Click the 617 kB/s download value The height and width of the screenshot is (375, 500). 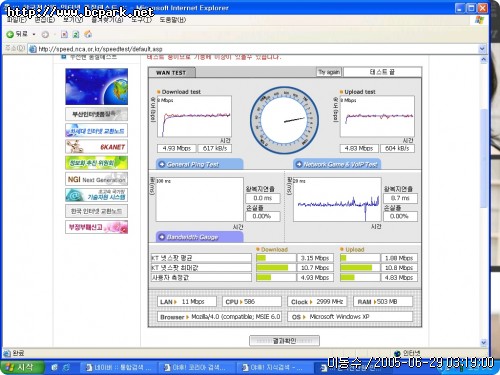coord(215,148)
